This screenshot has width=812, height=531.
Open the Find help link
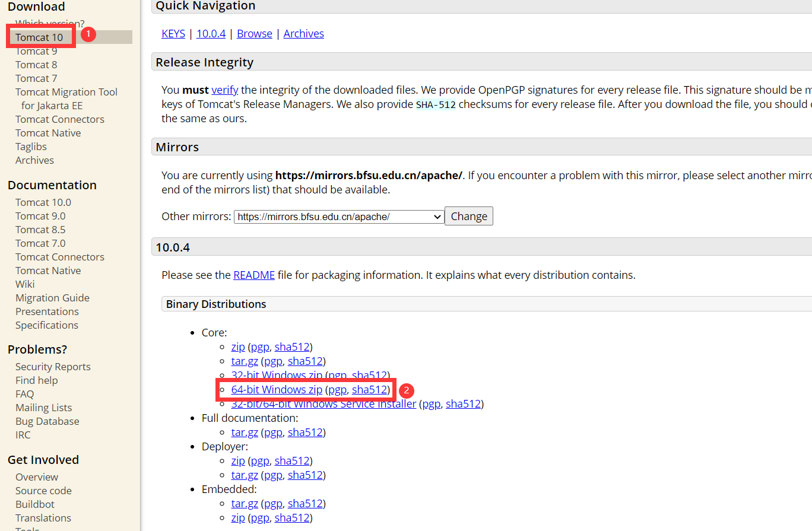tap(37, 380)
